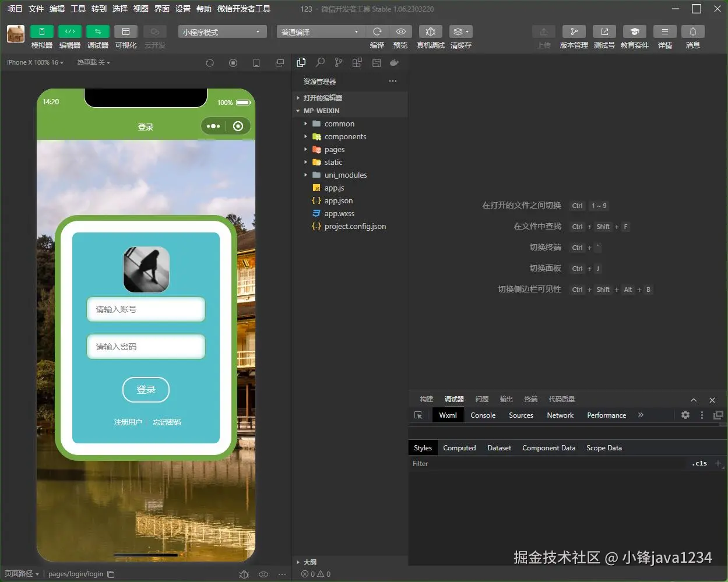Click the 忘记密码 forgot password link
The image size is (728, 582).
pos(167,422)
